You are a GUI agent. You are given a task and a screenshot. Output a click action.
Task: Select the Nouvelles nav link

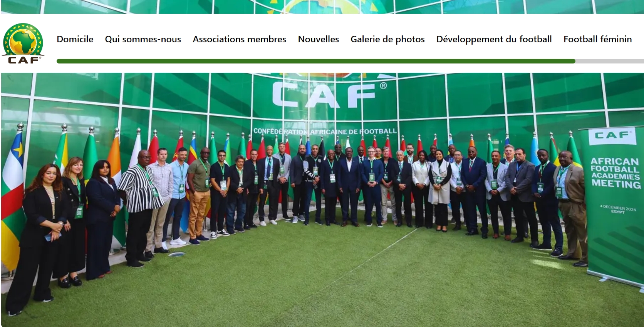click(x=318, y=39)
